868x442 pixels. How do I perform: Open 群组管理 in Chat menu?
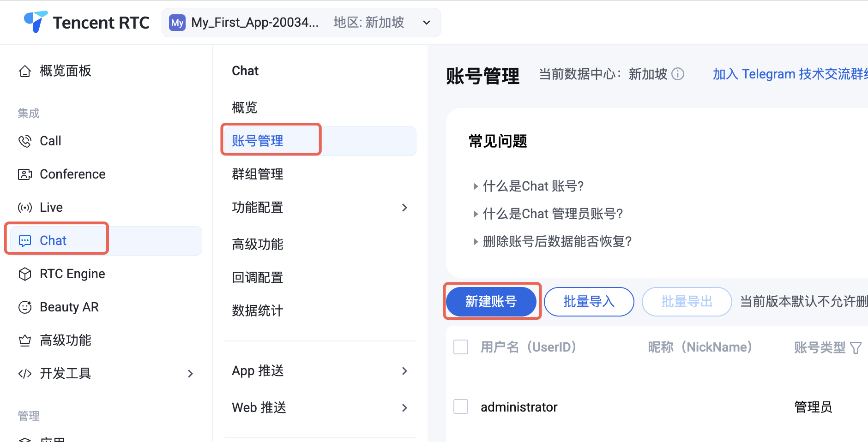(258, 174)
